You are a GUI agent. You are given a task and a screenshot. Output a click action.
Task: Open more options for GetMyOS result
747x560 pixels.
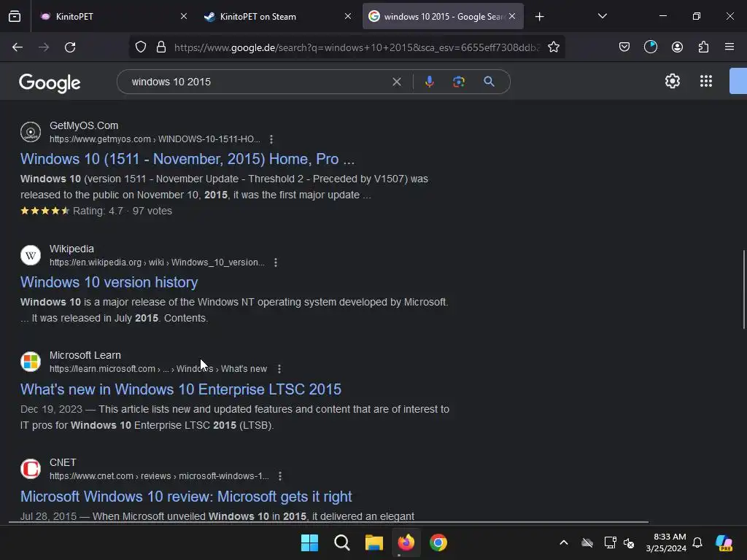click(x=271, y=139)
